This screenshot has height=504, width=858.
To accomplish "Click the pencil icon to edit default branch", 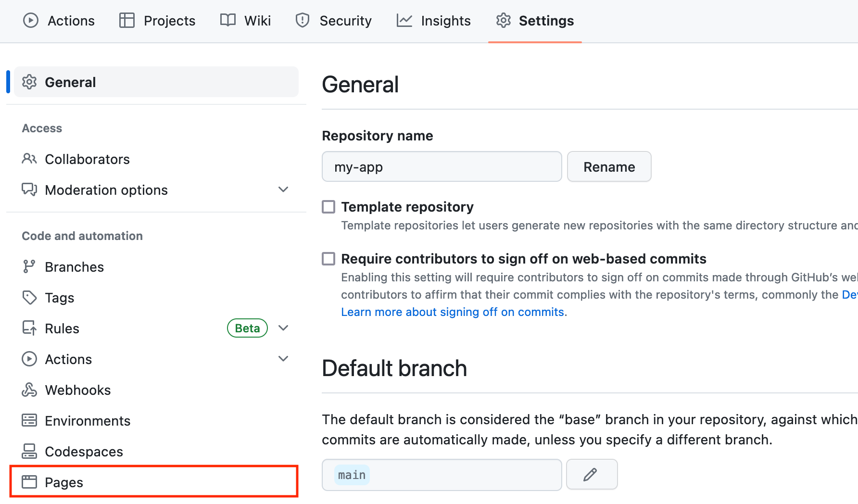I will click(592, 474).
